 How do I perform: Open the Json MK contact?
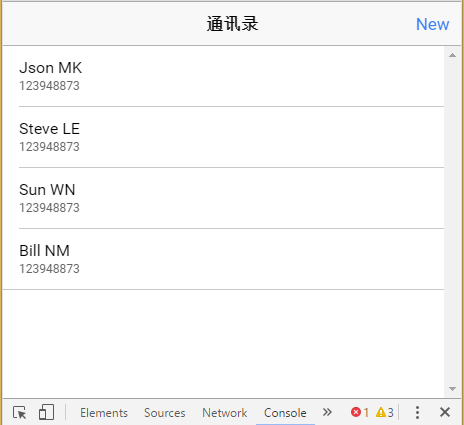(223, 76)
